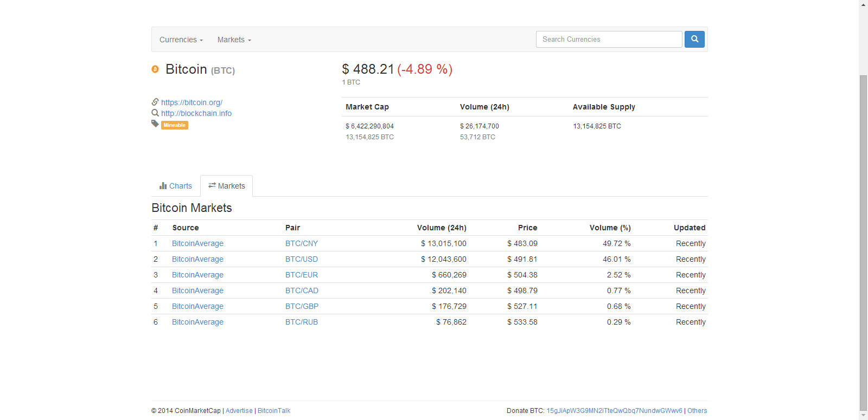Click the $ 491.81 price cell

click(522, 259)
